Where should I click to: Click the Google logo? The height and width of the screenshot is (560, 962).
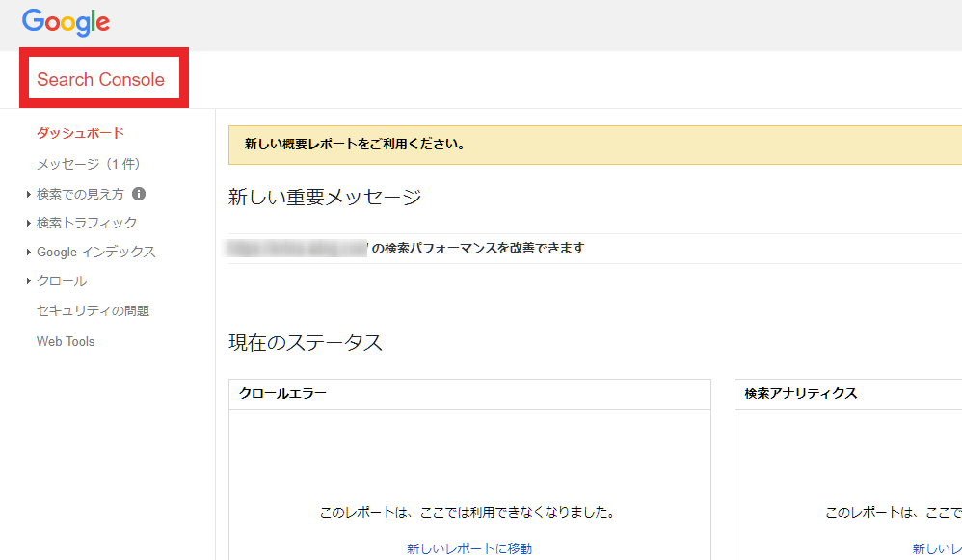click(66, 22)
